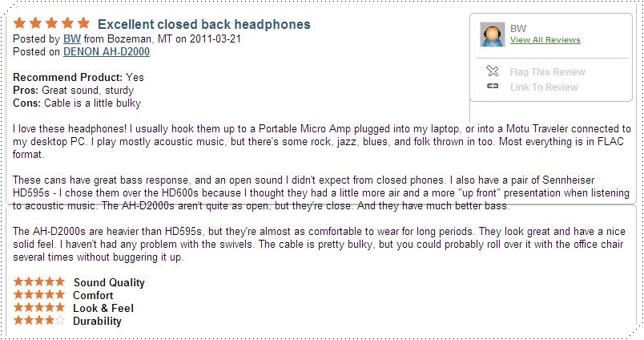This screenshot has width=644, height=340.
Task: Click the Recommend Product label
Action: pos(68,77)
